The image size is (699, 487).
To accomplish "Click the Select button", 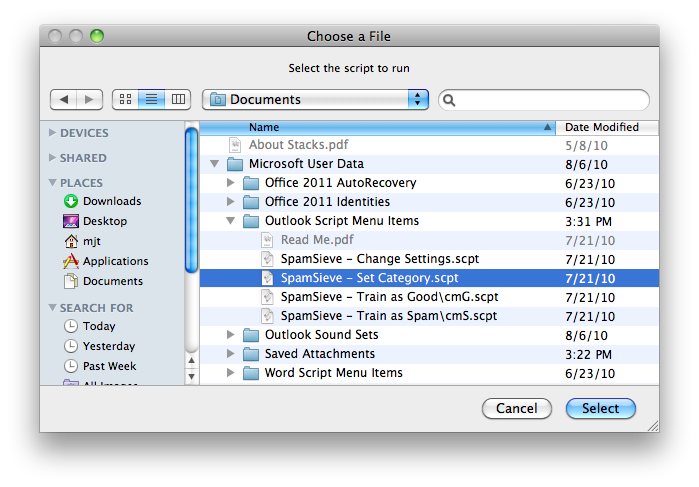I will click(600, 408).
